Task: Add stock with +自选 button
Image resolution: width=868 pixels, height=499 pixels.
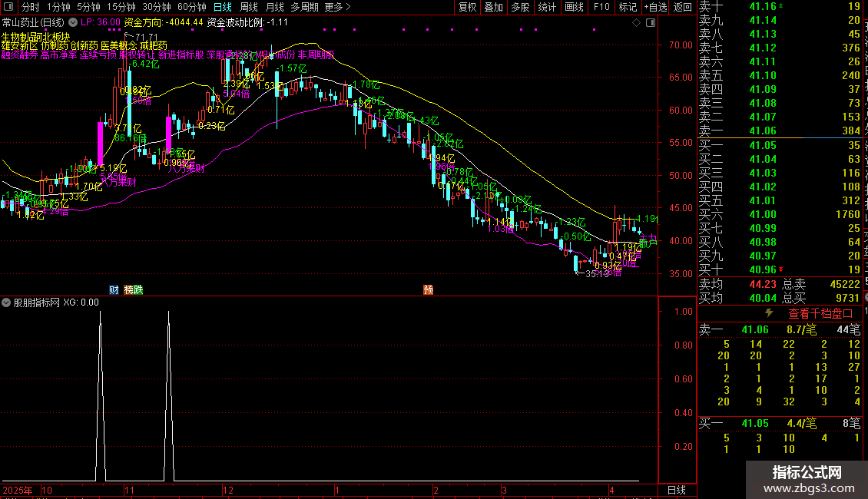Action: point(656,7)
